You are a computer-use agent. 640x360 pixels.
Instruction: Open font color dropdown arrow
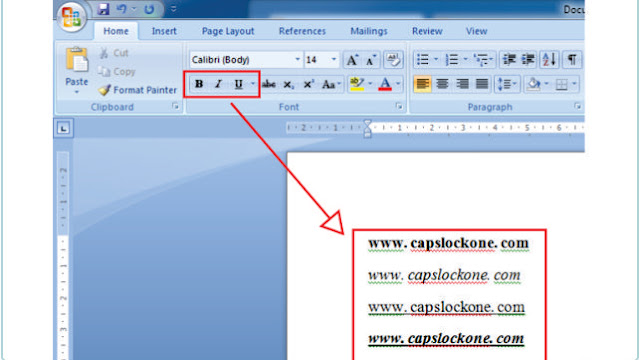coord(398,84)
